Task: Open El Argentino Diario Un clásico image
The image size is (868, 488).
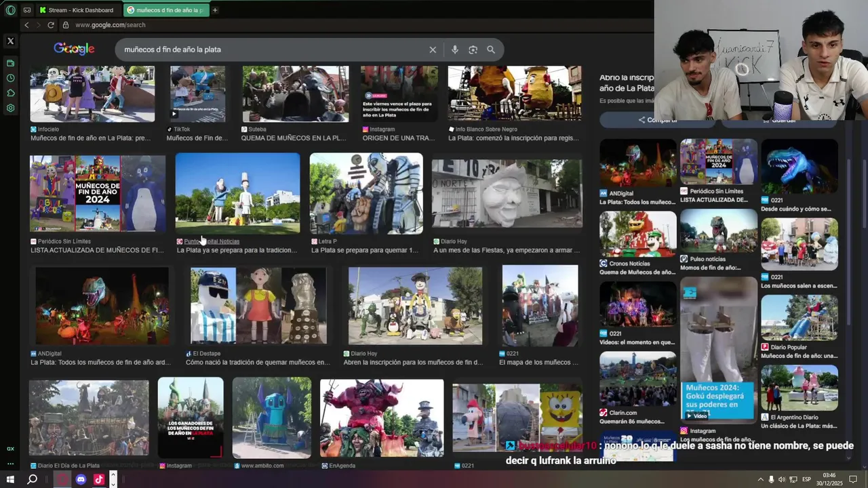Action: point(800,388)
